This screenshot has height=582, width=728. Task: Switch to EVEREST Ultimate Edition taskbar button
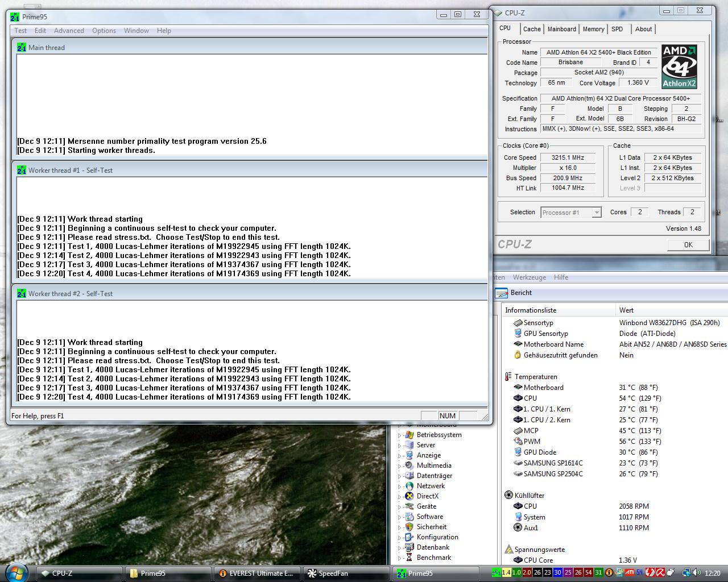[257, 573]
